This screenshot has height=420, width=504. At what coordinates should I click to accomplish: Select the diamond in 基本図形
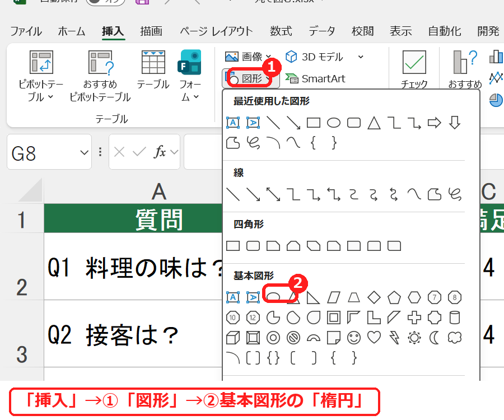pos(374,297)
